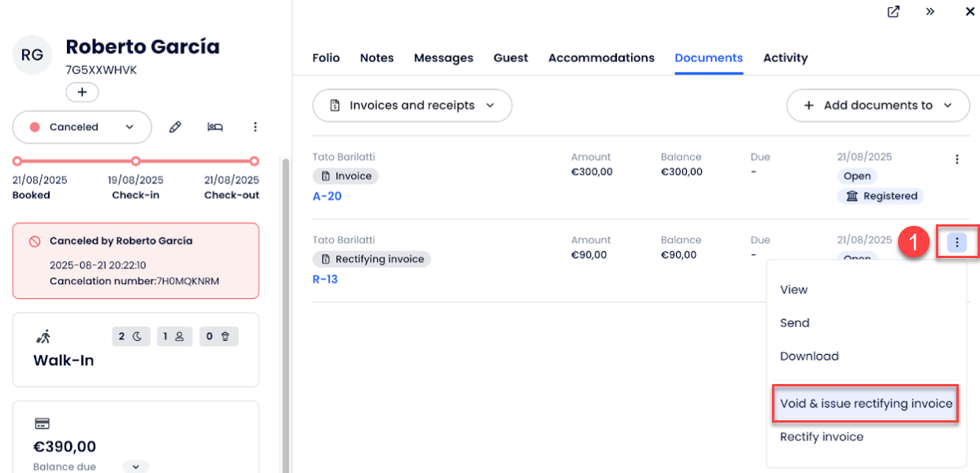Expand the Balance due chevron

(135, 467)
